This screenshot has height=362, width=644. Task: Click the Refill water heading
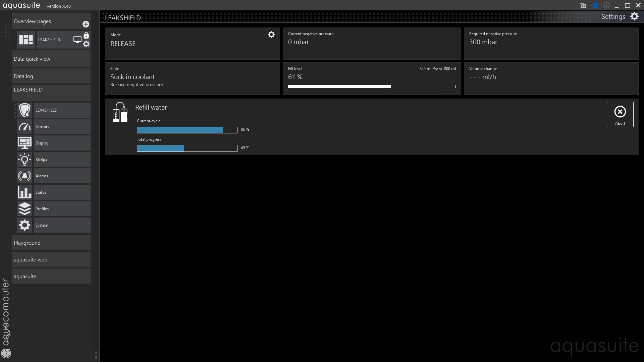click(151, 107)
